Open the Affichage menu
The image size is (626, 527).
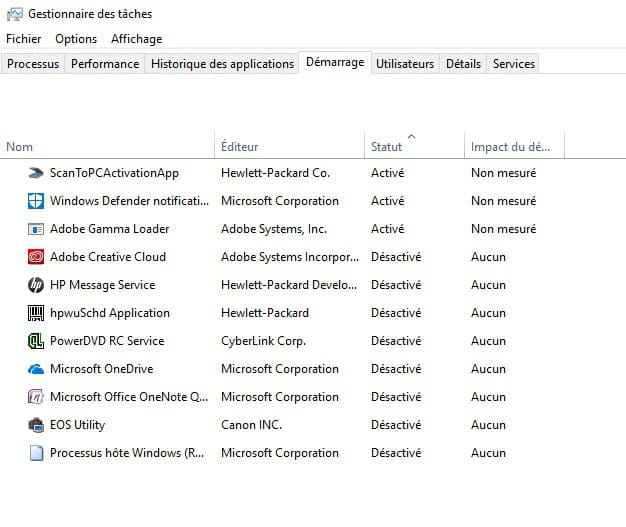pyautogui.click(x=137, y=39)
